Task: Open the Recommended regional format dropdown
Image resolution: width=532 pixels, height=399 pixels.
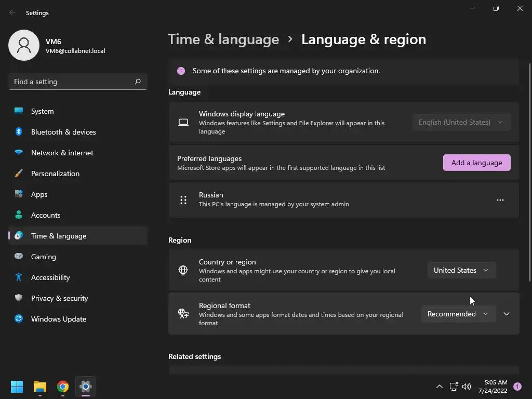Action: click(458, 314)
